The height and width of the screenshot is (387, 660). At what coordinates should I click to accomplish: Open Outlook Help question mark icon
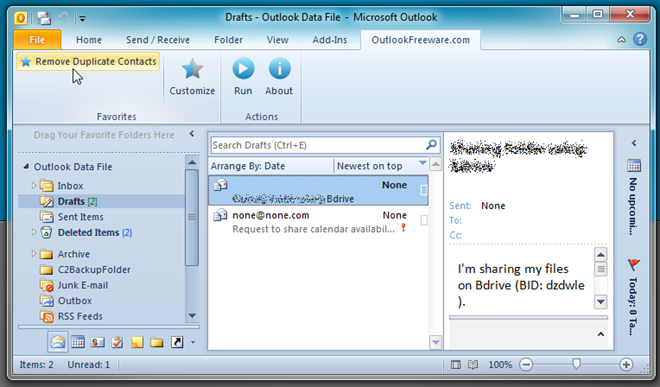tap(640, 39)
